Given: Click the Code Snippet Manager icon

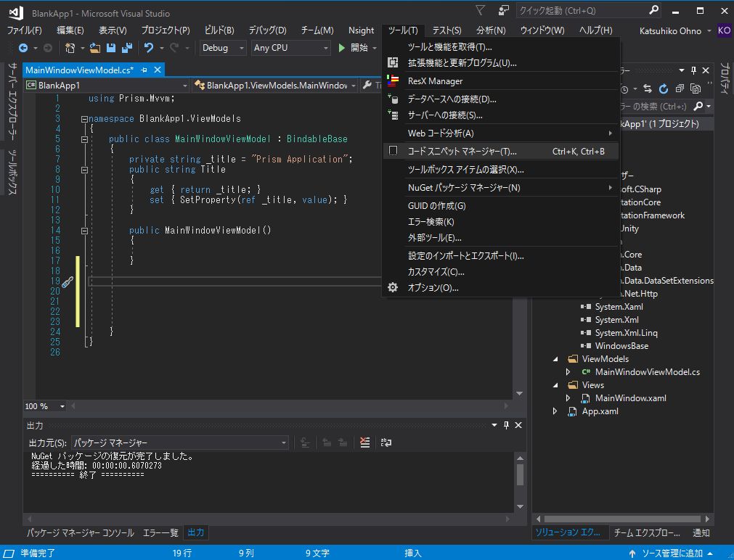Looking at the screenshot, I should 393,151.
